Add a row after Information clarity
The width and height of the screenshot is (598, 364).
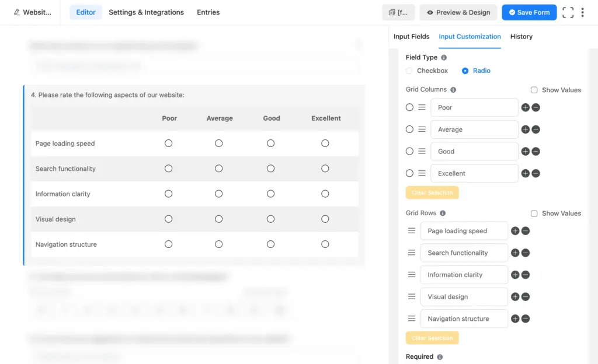[515, 275]
